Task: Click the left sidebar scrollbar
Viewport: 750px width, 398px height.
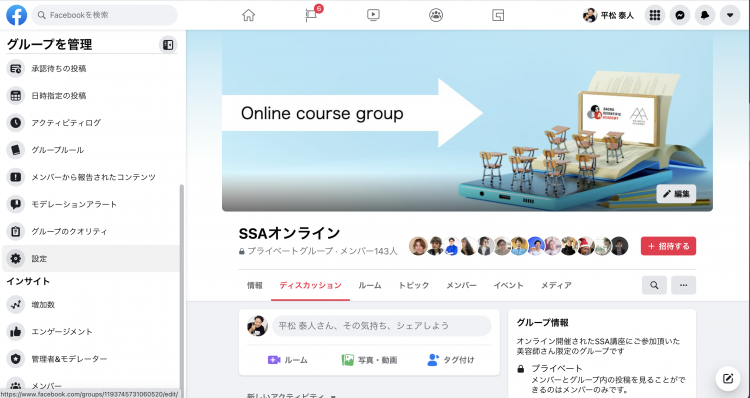Action: (x=181, y=287)
